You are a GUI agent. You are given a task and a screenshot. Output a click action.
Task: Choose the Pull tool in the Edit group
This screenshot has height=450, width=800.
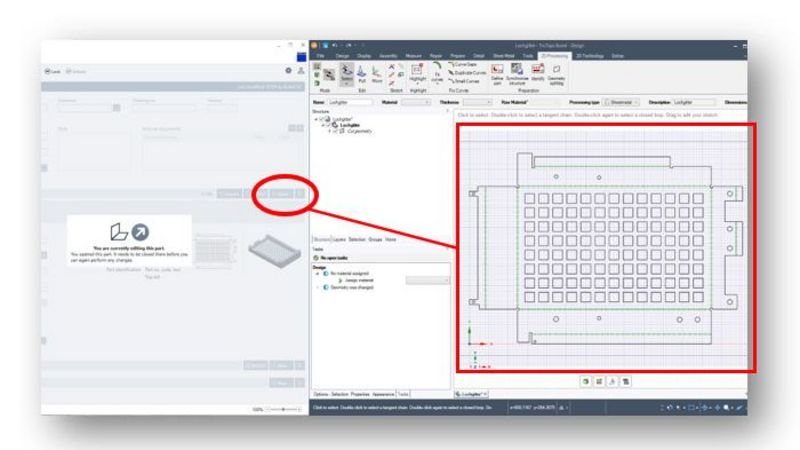tap(360, 76)
